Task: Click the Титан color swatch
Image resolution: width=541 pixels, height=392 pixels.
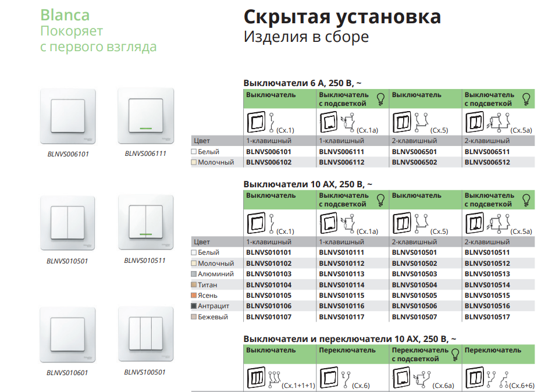Action: point(194,284)
